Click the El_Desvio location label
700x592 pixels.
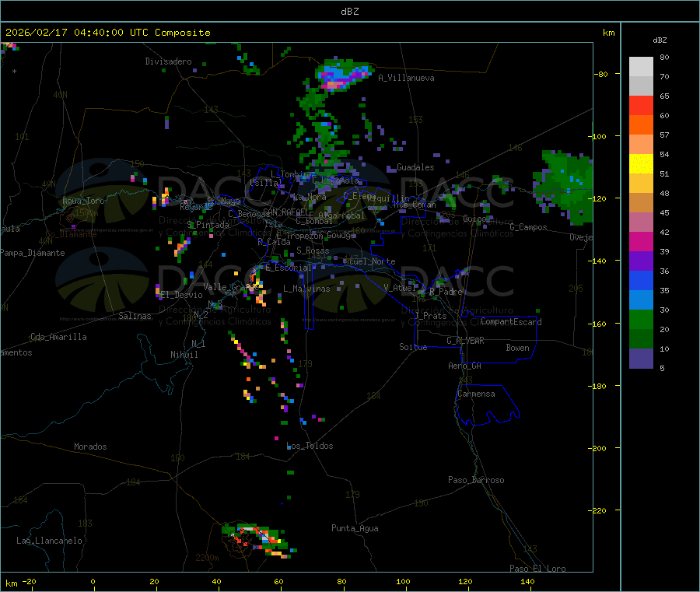pos(181,295)
